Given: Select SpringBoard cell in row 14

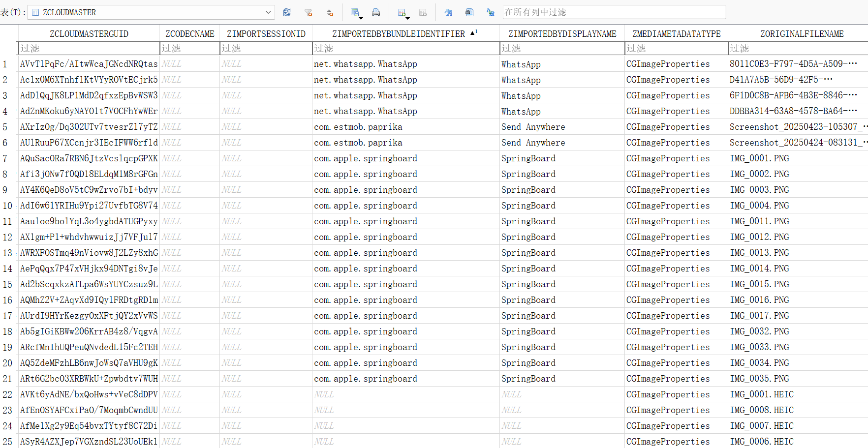Looking at the screenshot, I should (562, 269).
